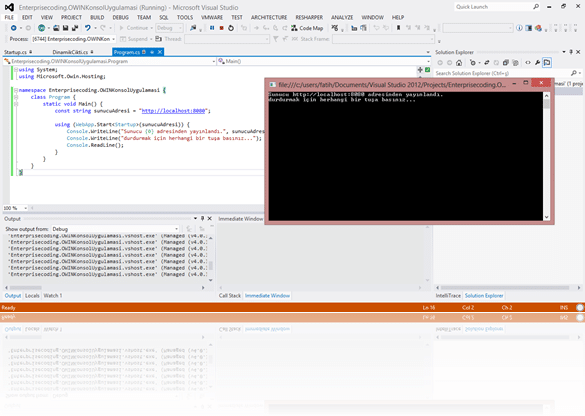Viewport: 585px width, 416px height.
Task: Click the blue info toolbar icon
Action: [519, 28]
